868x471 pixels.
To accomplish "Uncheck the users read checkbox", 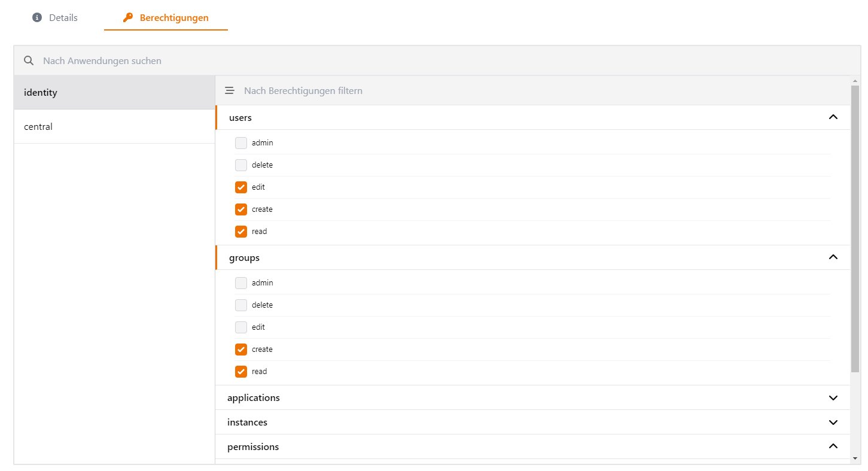I will 241,232.
